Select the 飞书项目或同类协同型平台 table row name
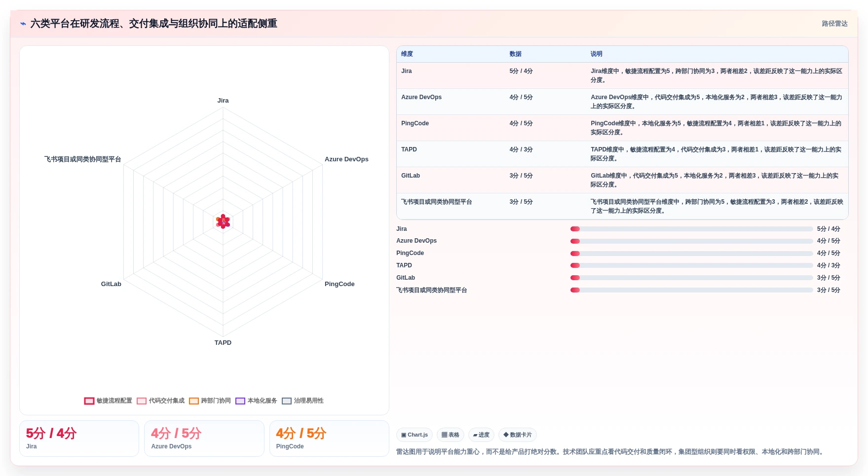 point(437,202)
